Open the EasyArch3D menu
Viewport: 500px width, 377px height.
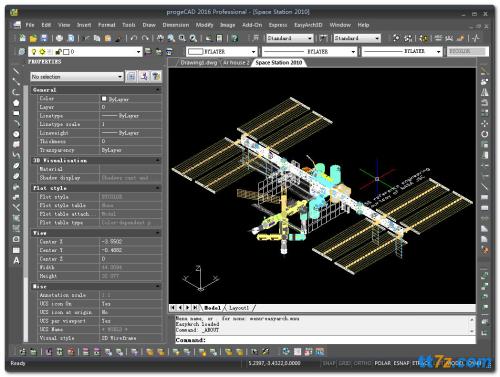308,25
